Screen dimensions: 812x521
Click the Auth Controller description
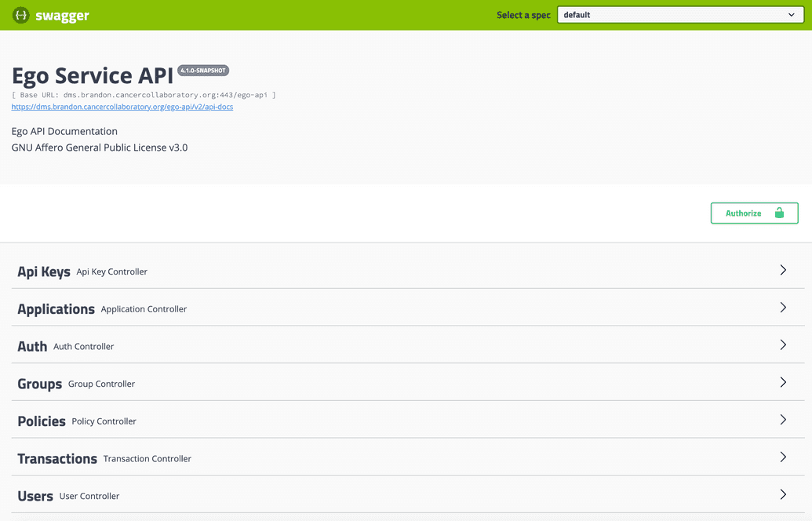coord(83,347)
